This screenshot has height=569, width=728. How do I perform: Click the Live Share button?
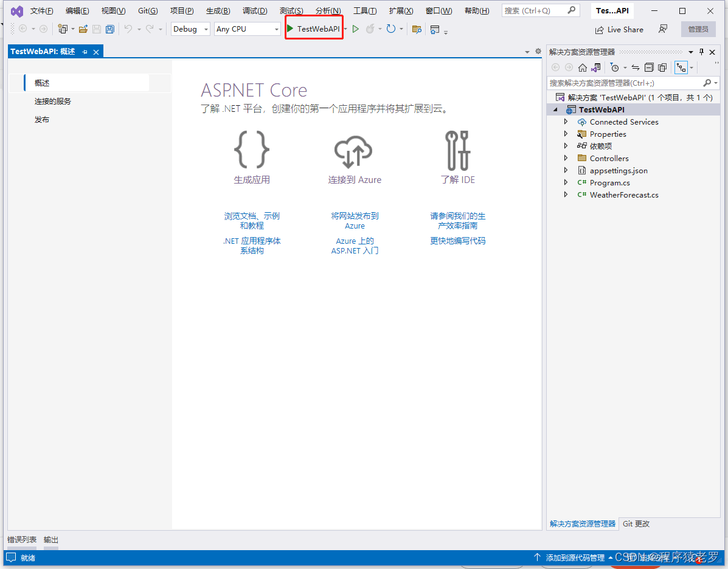(619, 30)
